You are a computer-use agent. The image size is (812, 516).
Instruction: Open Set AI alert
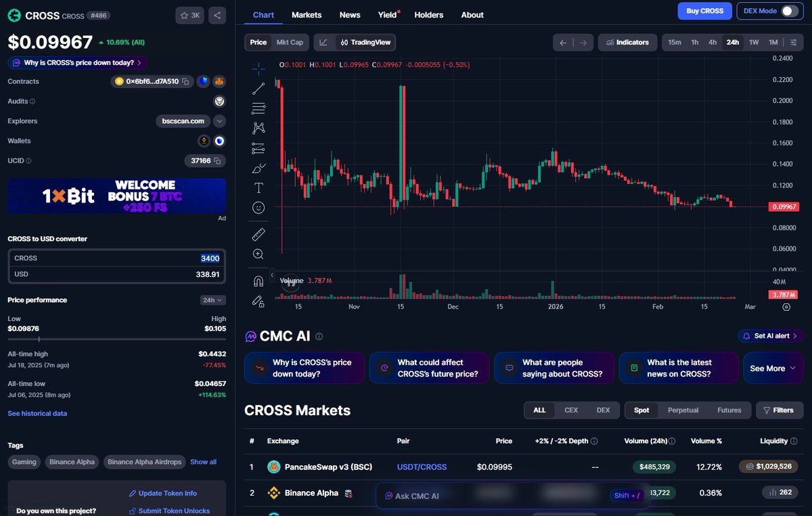[x=771, y=336]
